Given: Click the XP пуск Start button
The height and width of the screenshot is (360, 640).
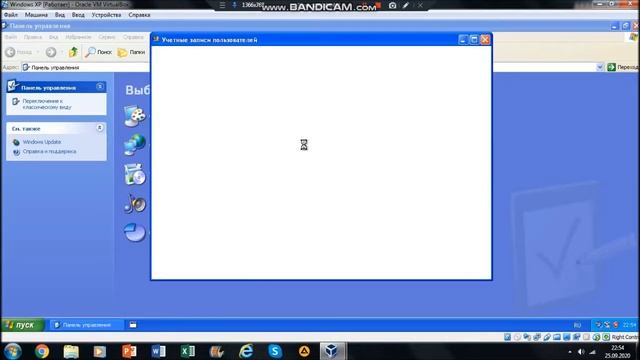Looking at the screenshot, I should (x=22, y=325).
